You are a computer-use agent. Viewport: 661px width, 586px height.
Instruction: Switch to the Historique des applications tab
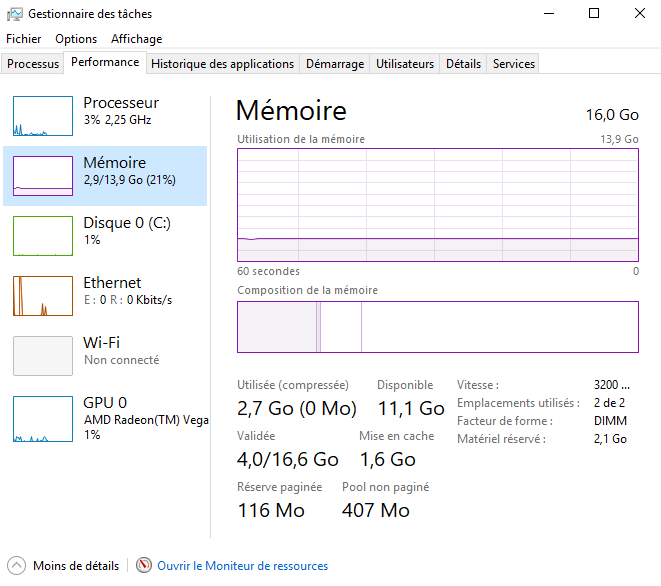pyautogui.click(x=222, y=64)
